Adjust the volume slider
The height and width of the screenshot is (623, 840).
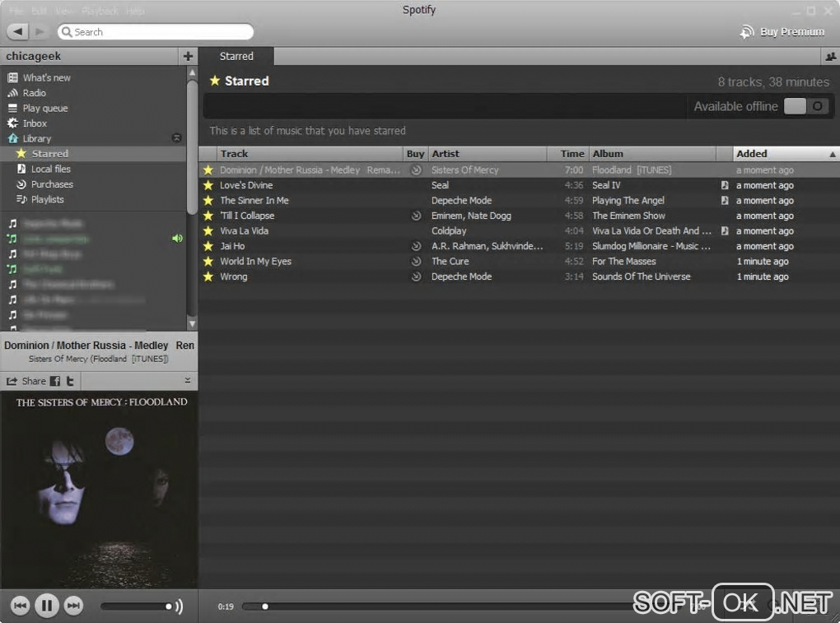tap(136, 607)
